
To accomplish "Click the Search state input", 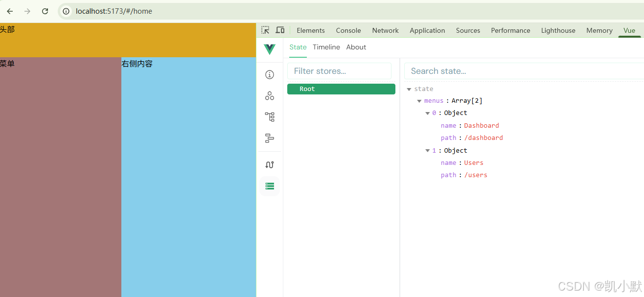I will [x=524, y=71].
